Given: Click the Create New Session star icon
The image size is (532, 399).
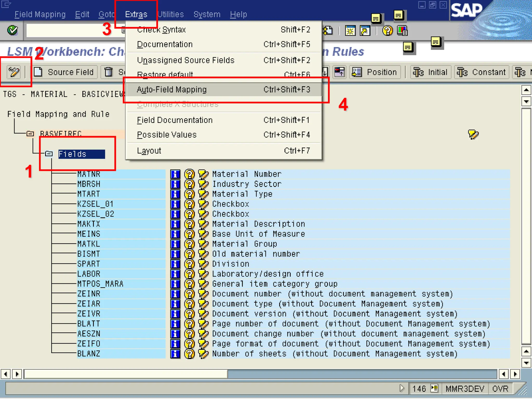Looking at the screenshot, I should click(x=350, y=31).
